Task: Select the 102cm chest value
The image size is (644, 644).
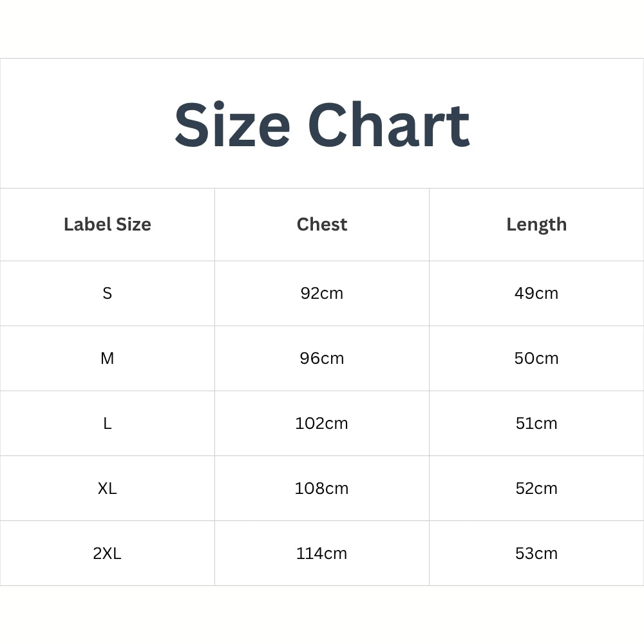Action: (322, 424)
